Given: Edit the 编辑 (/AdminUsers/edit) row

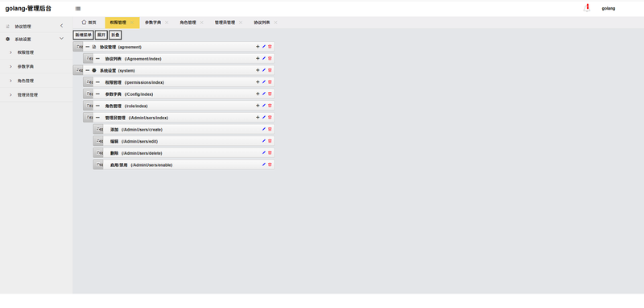Looking at the screenshot, I should pos(264,140).
